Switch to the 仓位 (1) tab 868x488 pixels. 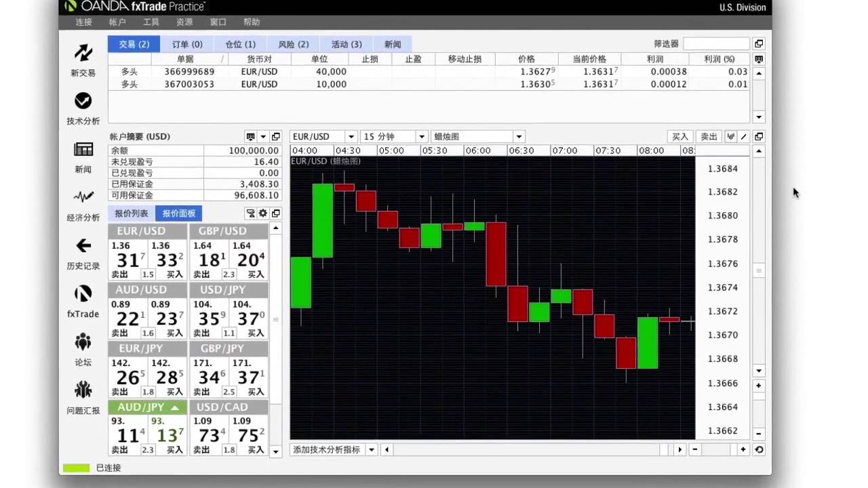click(x=240, y=44)
